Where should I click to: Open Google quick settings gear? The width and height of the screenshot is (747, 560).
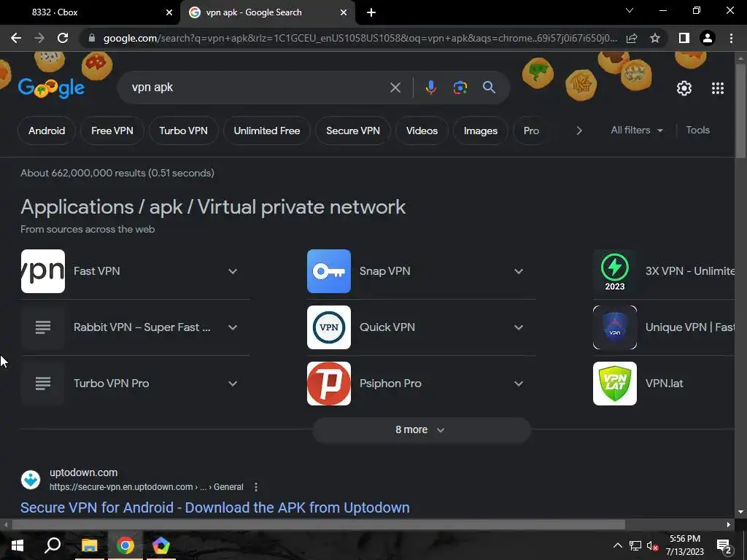[684, 88]
